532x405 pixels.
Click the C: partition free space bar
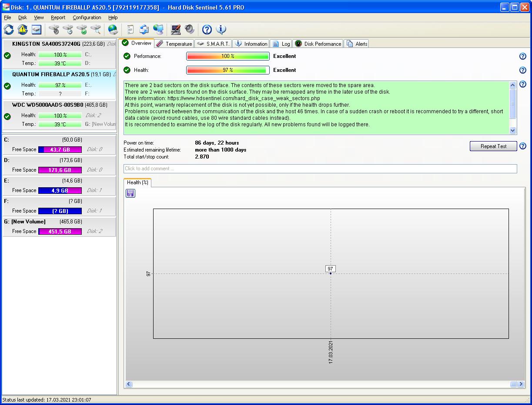point(60,149)
